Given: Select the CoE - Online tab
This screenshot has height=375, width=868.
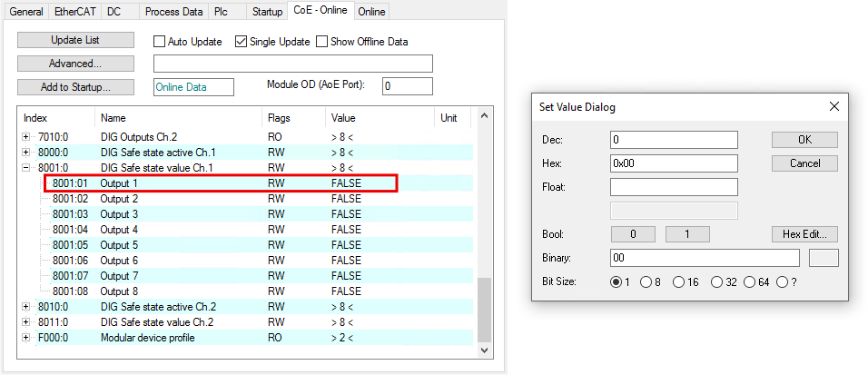Looking at the screenshot, I should tap(321, 10).
